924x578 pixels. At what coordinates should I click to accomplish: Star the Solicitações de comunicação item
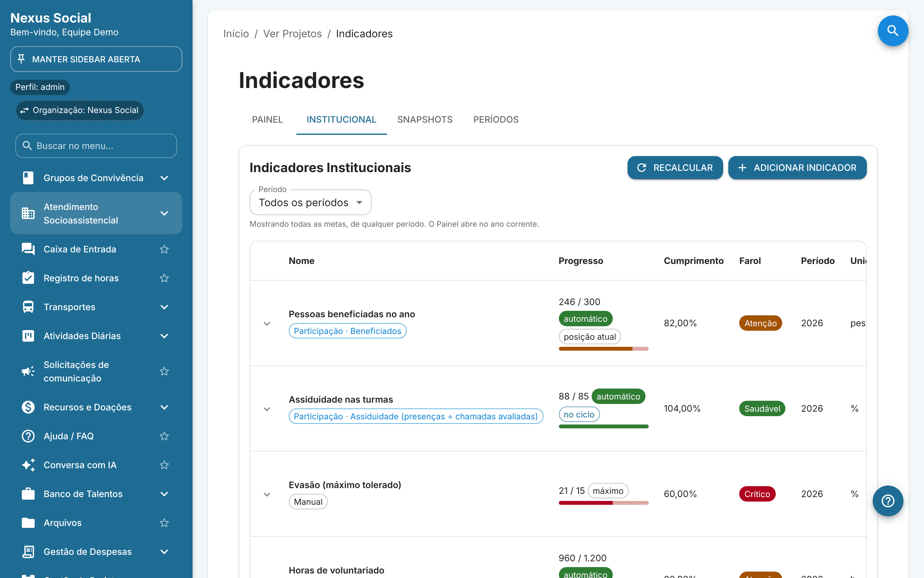[x=164, y=371]
